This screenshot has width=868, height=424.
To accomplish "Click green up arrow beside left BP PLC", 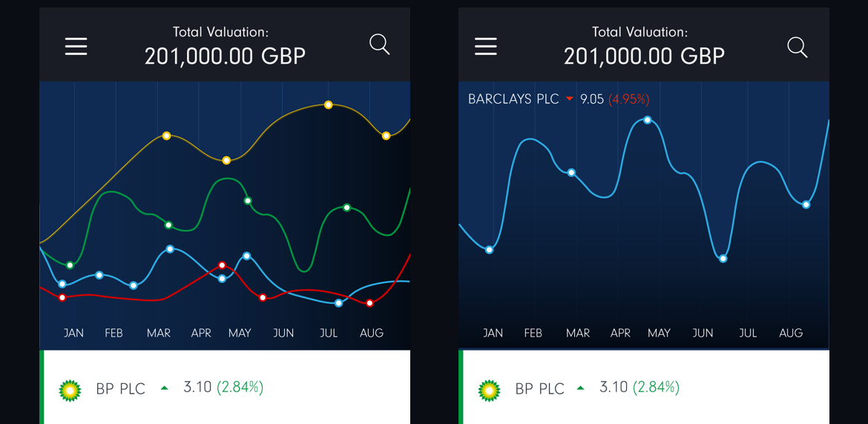I will (x=165, y=388).
